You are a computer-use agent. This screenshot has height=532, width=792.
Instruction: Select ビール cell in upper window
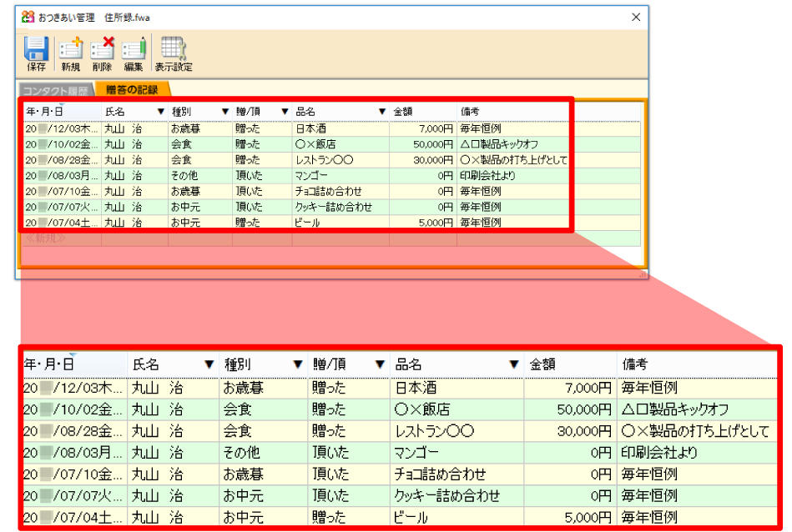(341, 222)
